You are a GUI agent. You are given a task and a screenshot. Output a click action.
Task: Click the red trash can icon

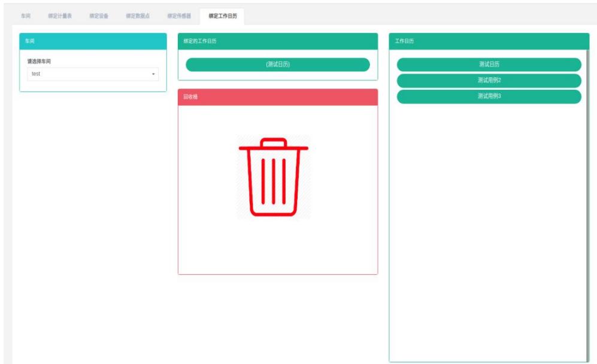click(x=274, y=177)
